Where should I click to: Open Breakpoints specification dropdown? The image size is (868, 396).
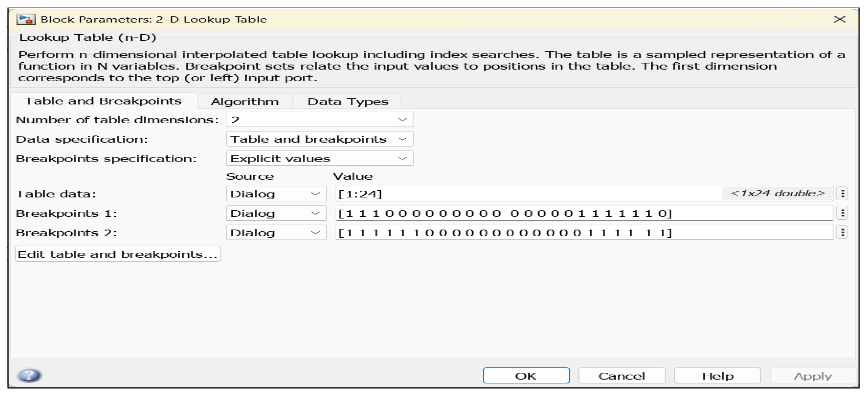click(x=319, y=158)
